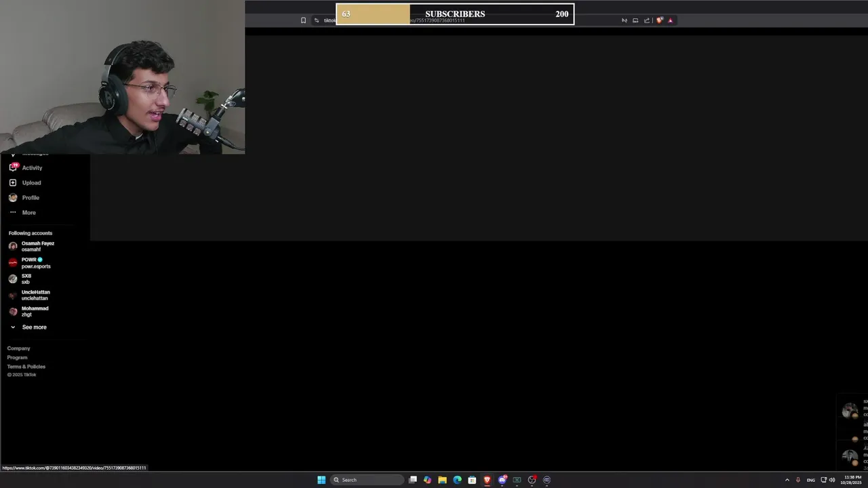Open the Xbox Game Bar taskbar icon

click(517, 480)
